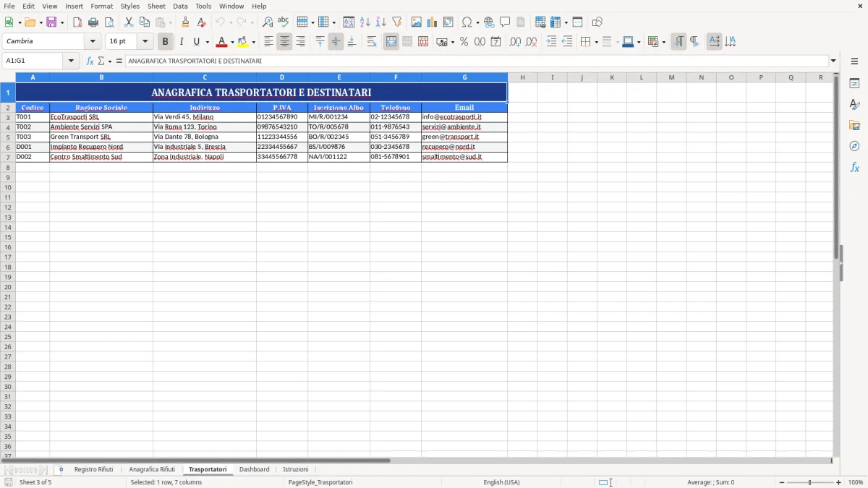Insert chart icon
868x488 pixels.
click(x=433, y=22)
